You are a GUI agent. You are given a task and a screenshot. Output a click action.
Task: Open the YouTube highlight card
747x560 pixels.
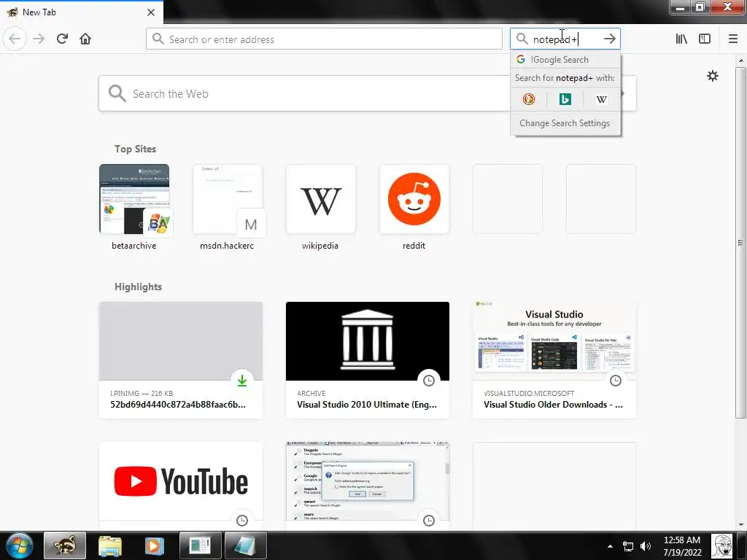(x=181, y=486)
